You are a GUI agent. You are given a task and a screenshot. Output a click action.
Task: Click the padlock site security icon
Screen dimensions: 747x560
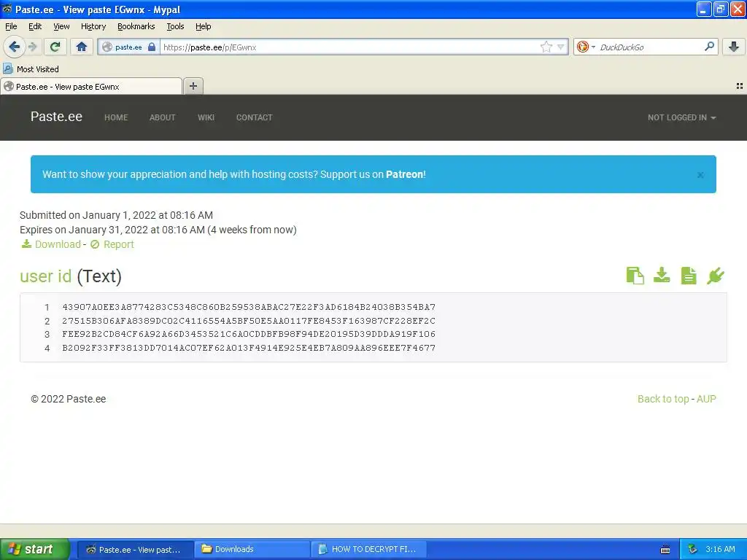point(152,47)
